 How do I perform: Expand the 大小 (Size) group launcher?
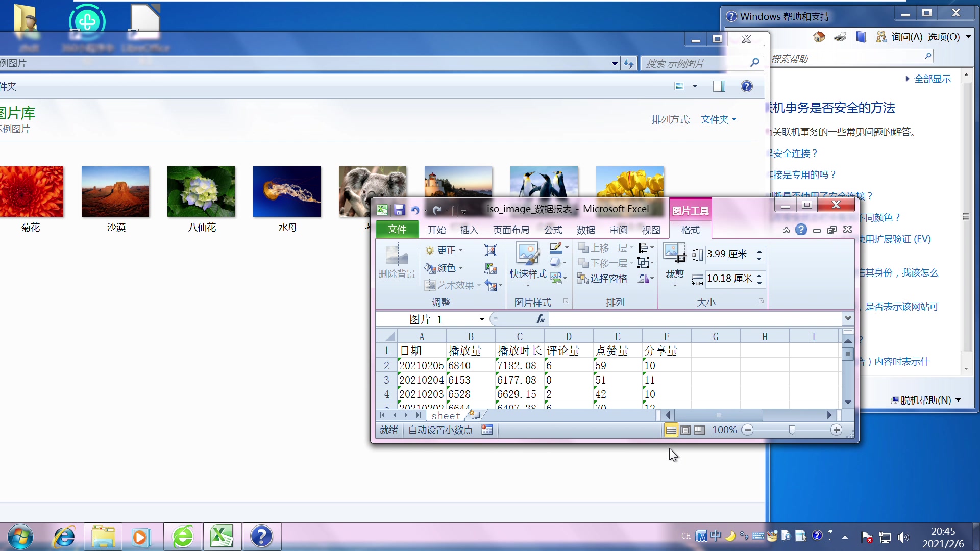(x=761, y=302)
